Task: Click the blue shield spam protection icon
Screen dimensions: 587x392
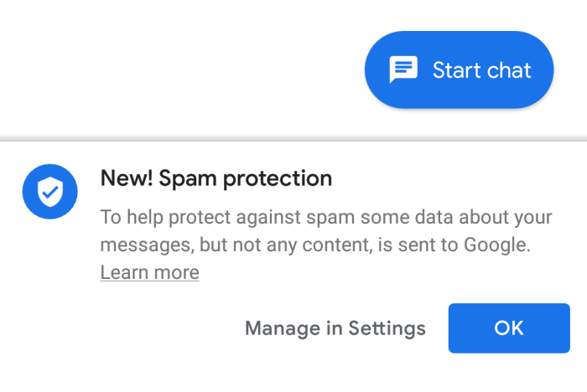Action: [x=50, y=192]
